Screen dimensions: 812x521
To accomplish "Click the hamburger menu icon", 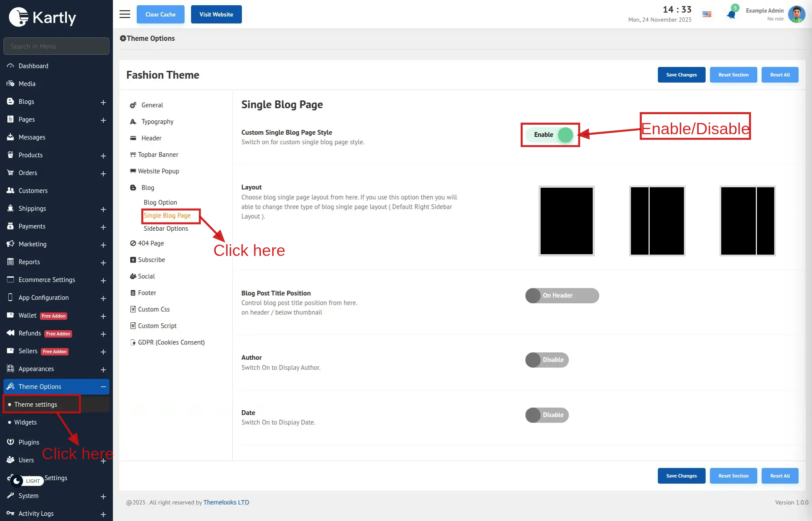I will pyautogui.click(x=125, y=14).
